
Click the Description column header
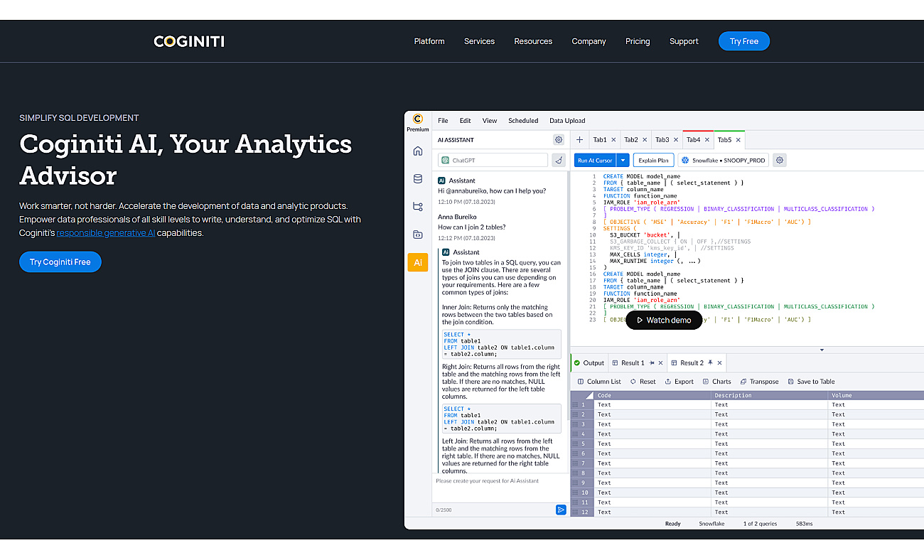click(770, 395)
